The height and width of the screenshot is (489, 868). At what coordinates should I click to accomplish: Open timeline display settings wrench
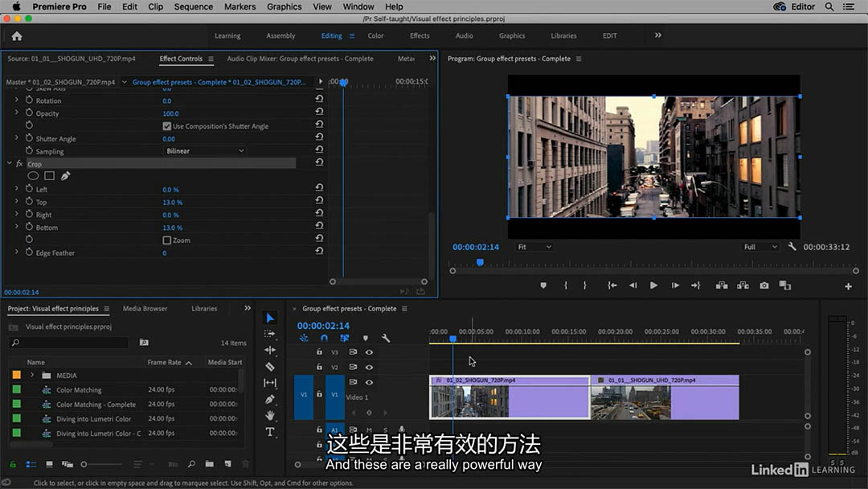(x=386, y=338)
